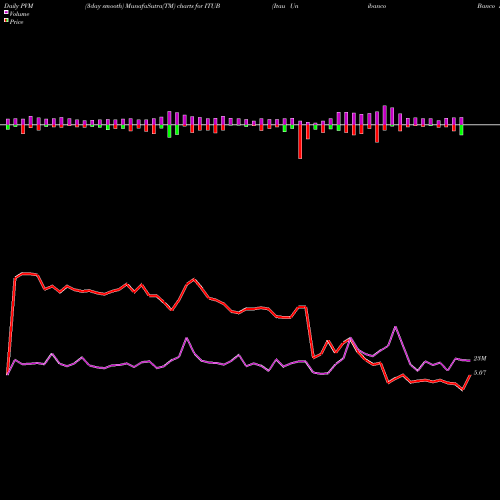
Task: Click the Price legend color swatch
Action: coord(6,21)
